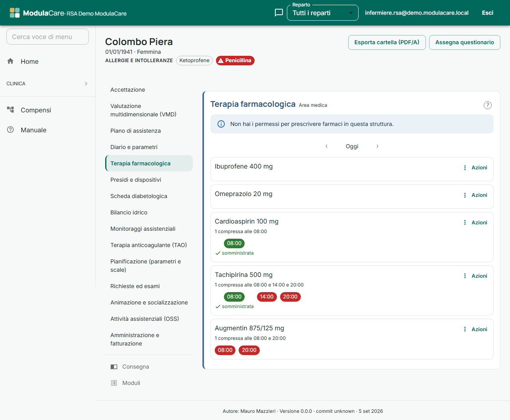Screen dimensions: 510x420
Task: Click Esporta cartella (PDF/A) button
Action: 387,42
